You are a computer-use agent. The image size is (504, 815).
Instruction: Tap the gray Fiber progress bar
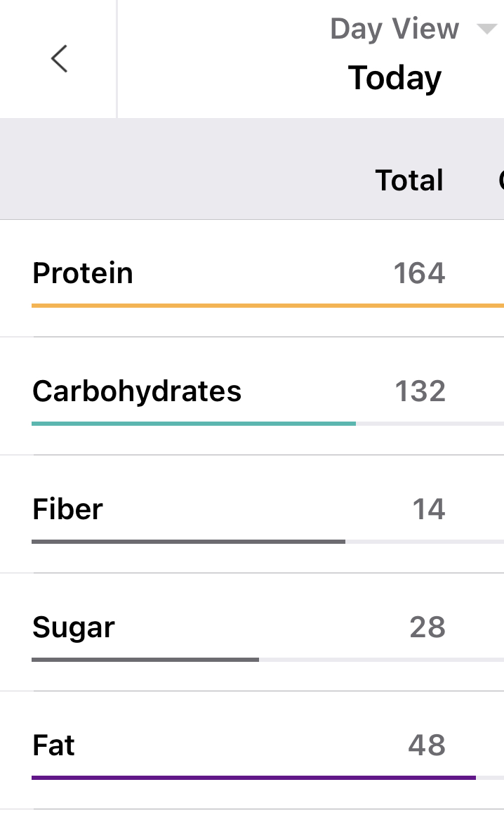point(188,542)
